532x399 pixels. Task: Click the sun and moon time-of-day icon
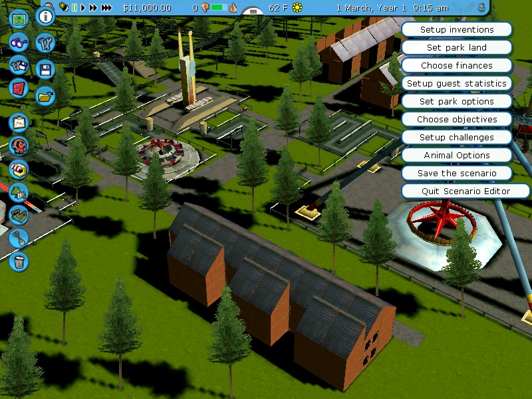coord(64,7)
